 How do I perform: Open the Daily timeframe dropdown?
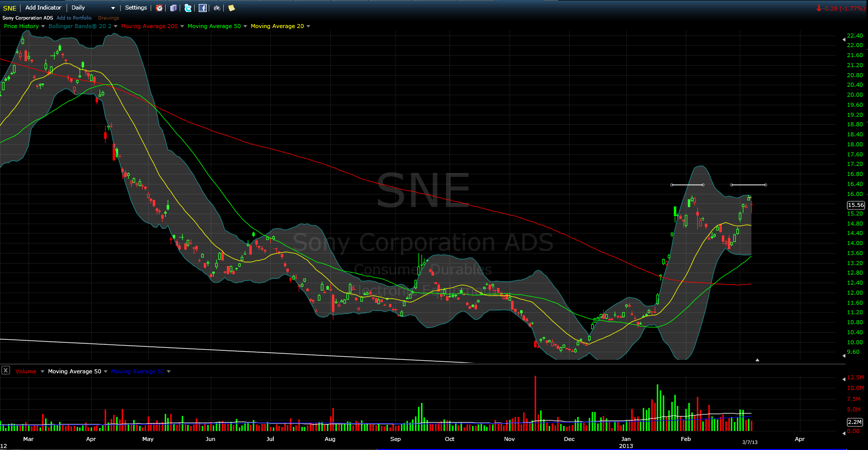click(93, 8)
